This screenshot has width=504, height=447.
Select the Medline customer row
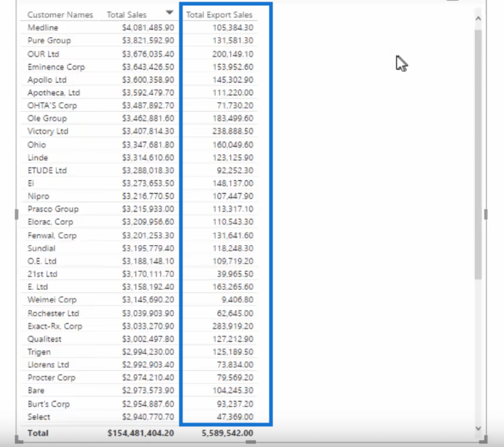[141, 28]
